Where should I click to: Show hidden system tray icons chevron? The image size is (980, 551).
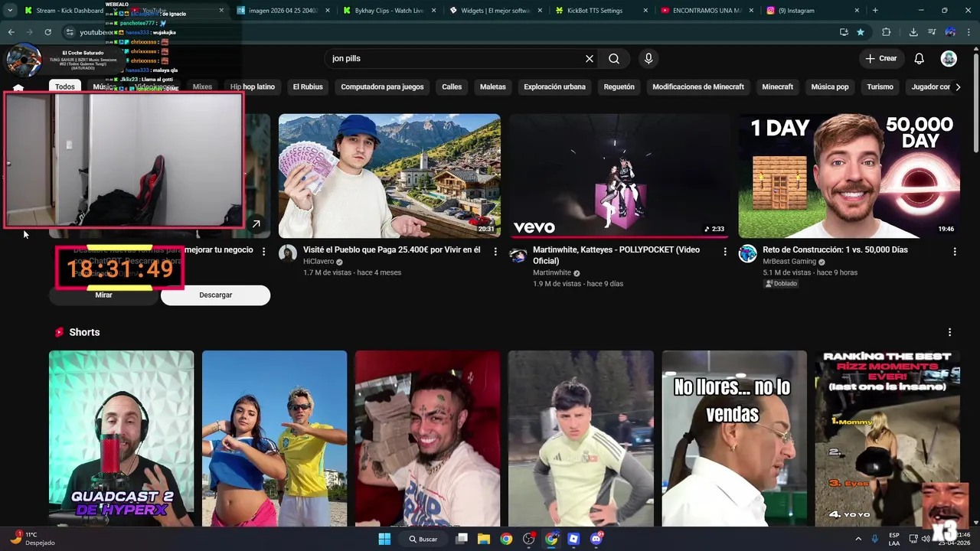click(857, 539)
